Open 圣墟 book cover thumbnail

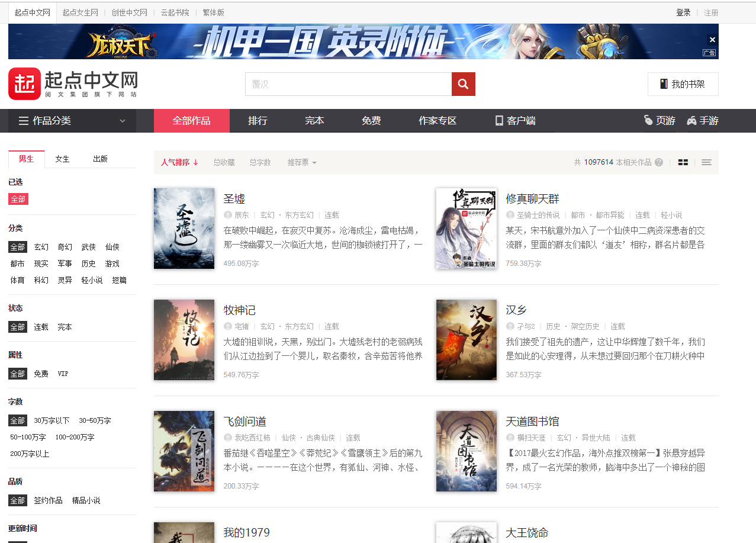184,229
